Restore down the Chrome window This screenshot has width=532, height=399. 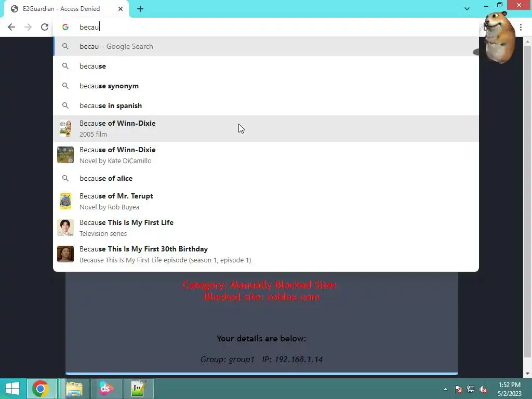(x=500, y=5)
